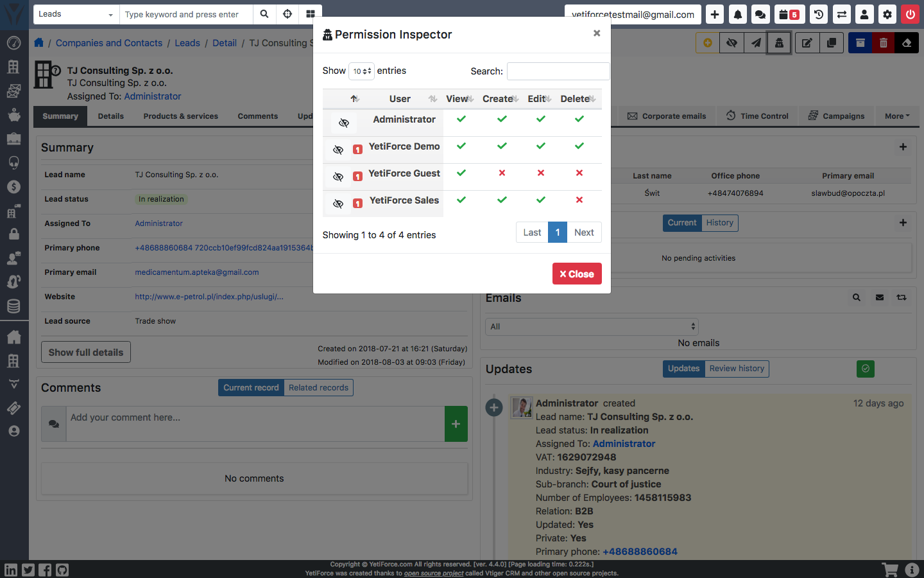Expand the More tabs dropdown
The image size is (924, 578).
(x=897, y=116)
